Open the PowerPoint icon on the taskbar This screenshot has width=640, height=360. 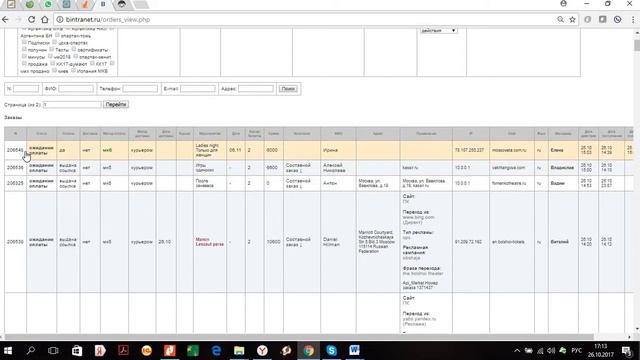(x=169, y=350)
